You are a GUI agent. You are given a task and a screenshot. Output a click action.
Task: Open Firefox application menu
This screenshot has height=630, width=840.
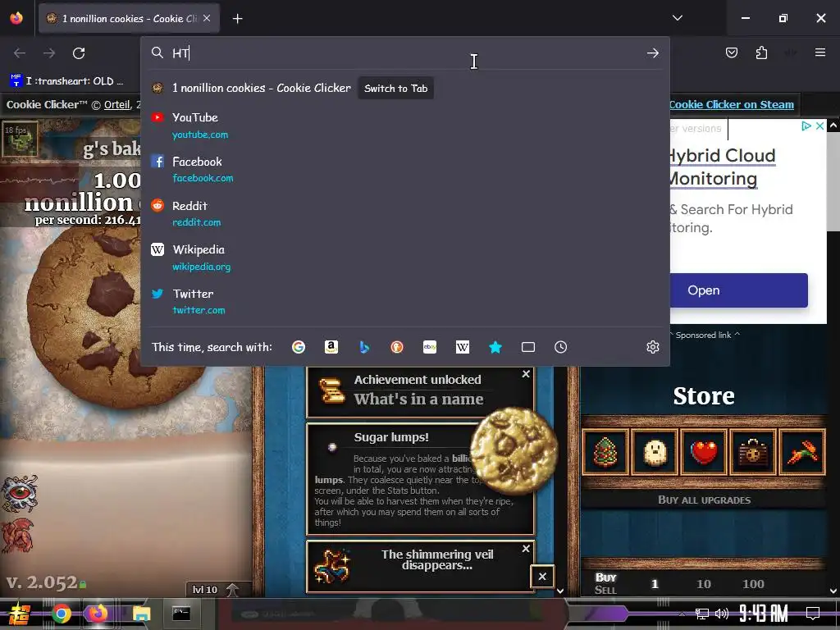point(819,52)
